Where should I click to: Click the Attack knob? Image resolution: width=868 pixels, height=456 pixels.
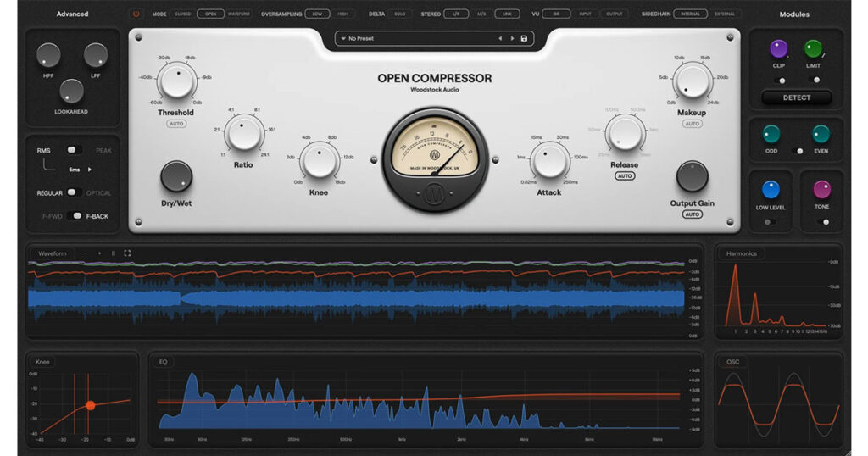[549, 160]
